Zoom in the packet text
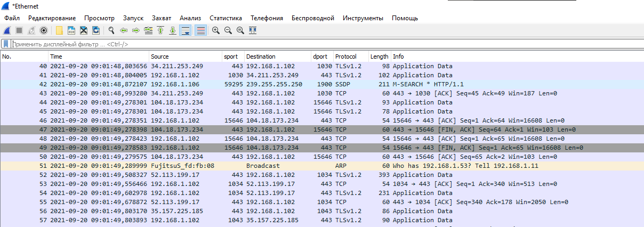Viewport: 644px width, 227px height. (x=216, y=31)
